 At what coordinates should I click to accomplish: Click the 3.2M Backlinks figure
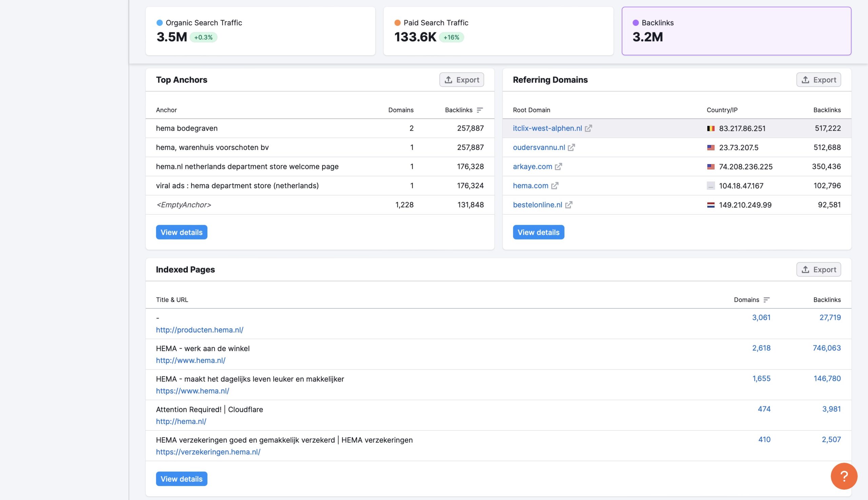(648, 37)
